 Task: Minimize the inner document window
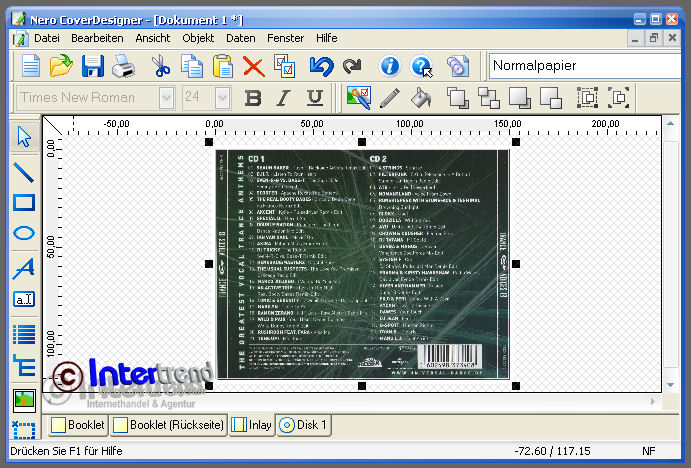pos(635,39)
